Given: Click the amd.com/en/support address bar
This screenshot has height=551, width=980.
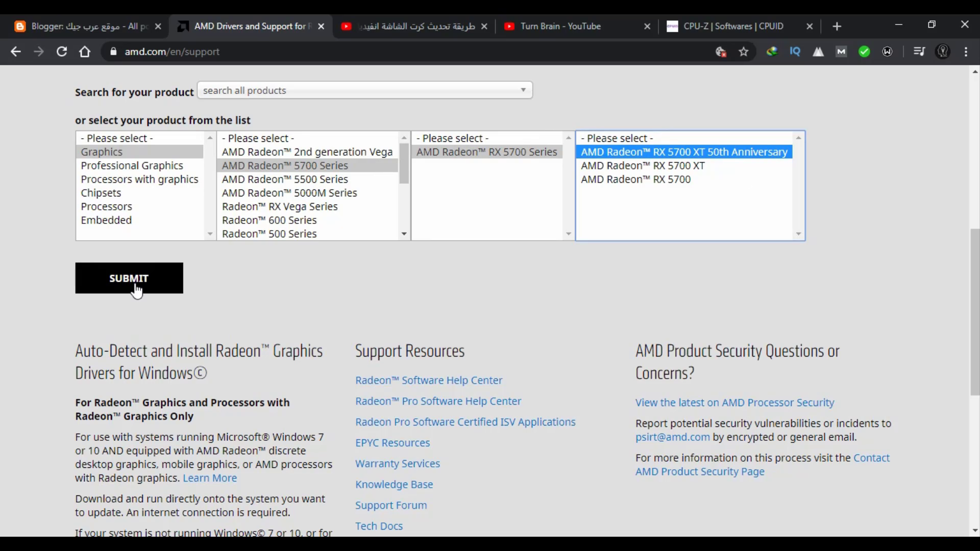Looking at the screenshot, I should (x=408, y=52).
